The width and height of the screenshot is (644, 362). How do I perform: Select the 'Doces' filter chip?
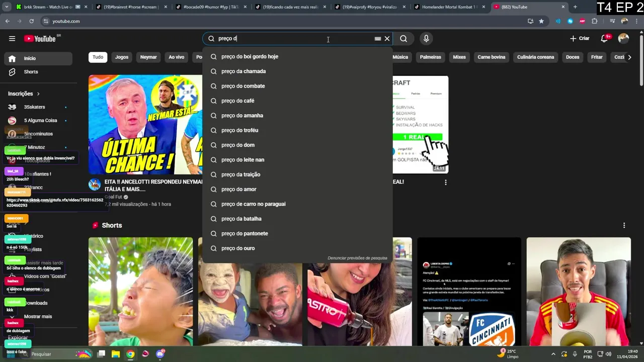point(573,57)
